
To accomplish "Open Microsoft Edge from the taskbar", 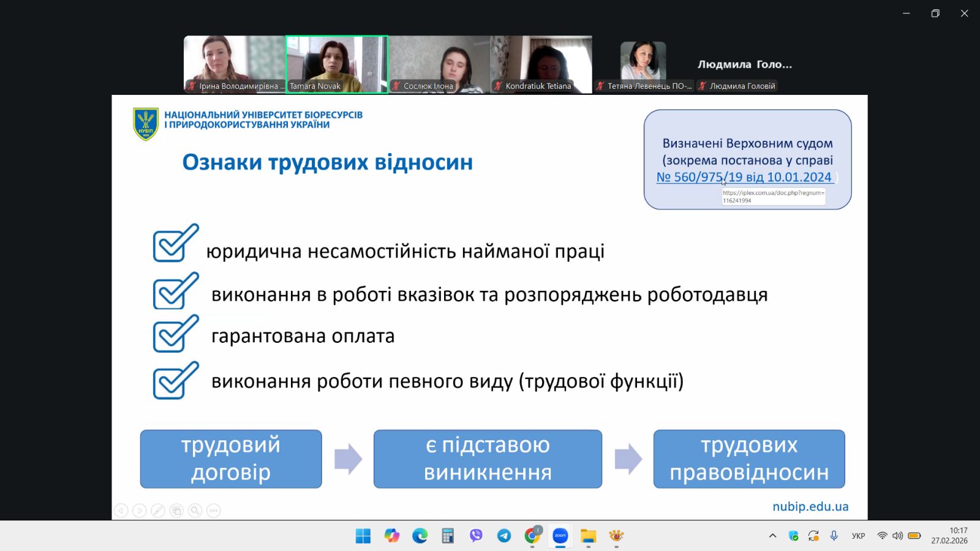I will [x=420, y=536].
